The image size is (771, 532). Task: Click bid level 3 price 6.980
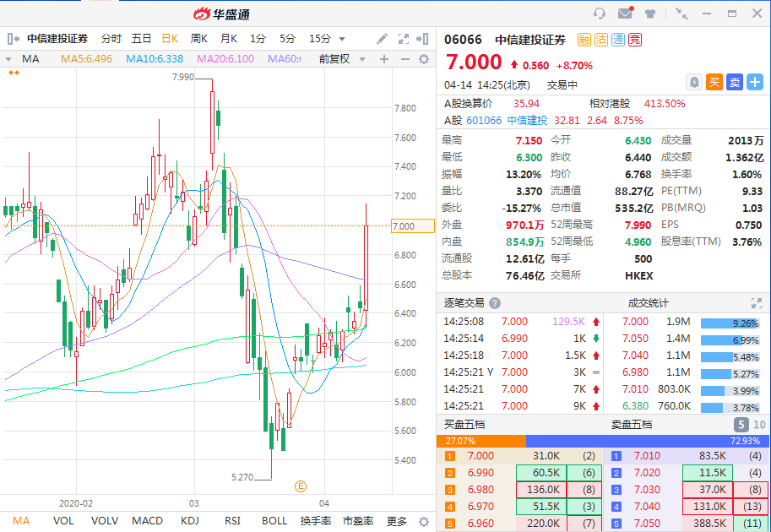(481, 490)
